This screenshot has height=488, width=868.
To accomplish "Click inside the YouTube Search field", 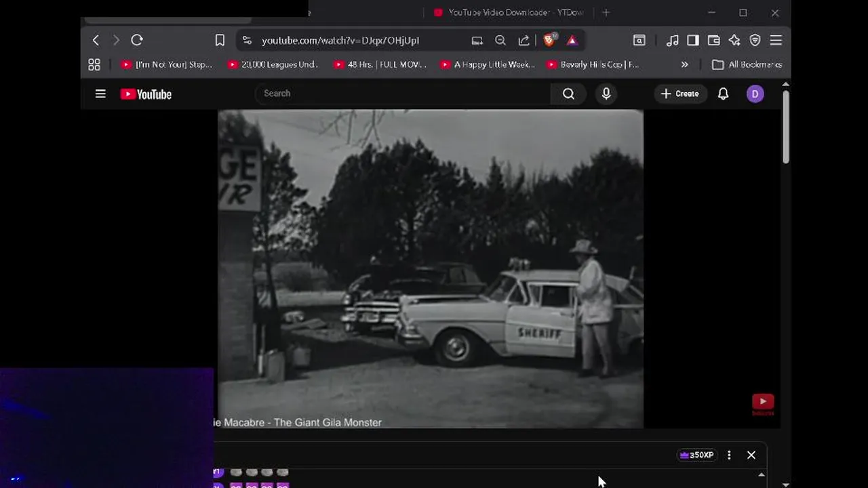I will 403,94.
